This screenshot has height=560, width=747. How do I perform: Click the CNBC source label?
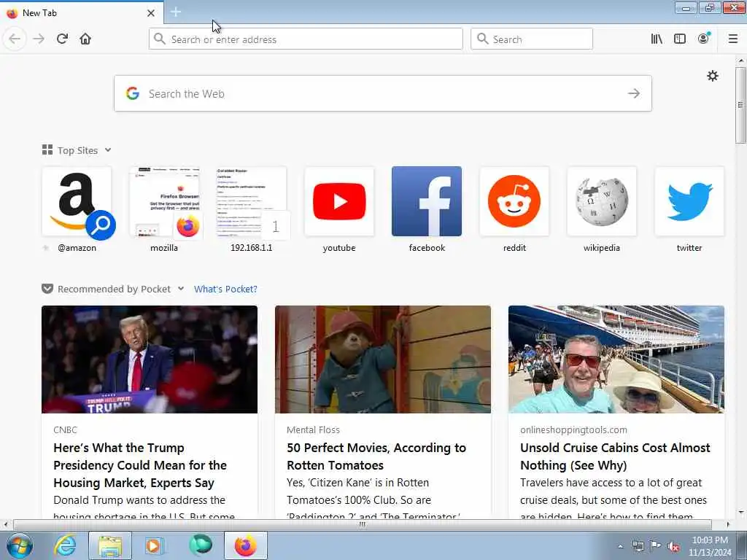click(65, 429)
